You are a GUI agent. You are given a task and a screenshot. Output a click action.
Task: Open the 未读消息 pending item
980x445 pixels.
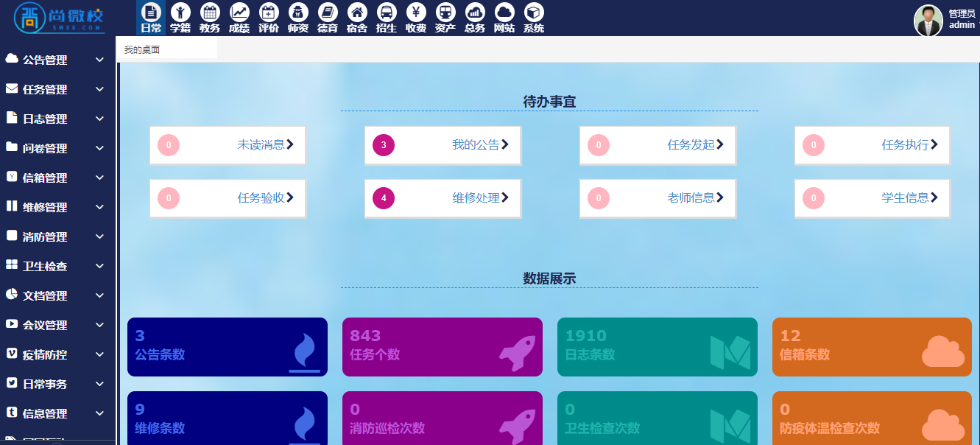(228, 145)
